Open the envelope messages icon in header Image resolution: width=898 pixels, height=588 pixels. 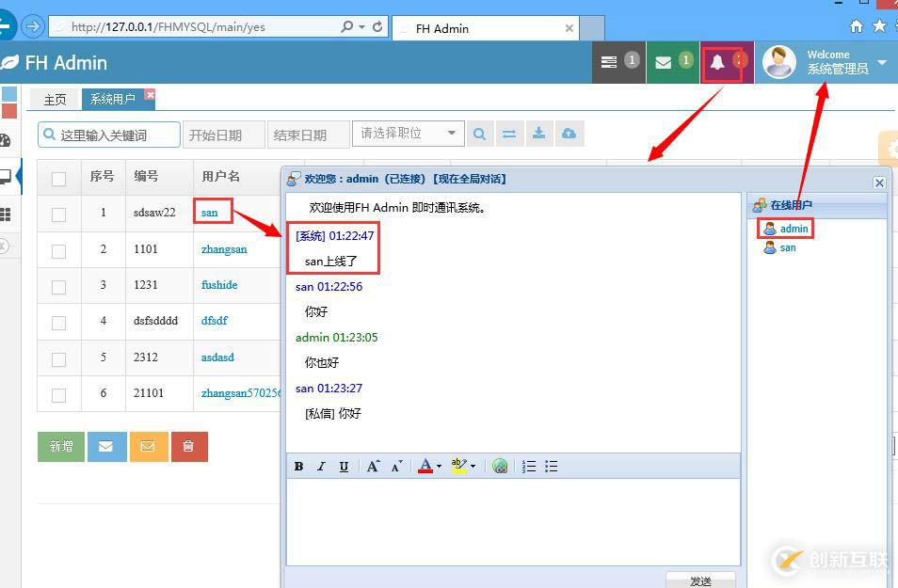[x=664, y=62]
